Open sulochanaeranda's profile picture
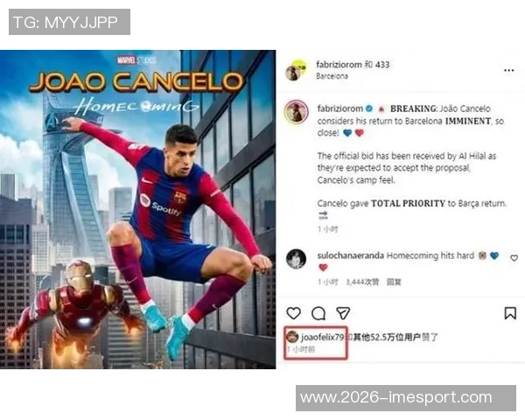The image size is (525, 420). click(297, 259)
